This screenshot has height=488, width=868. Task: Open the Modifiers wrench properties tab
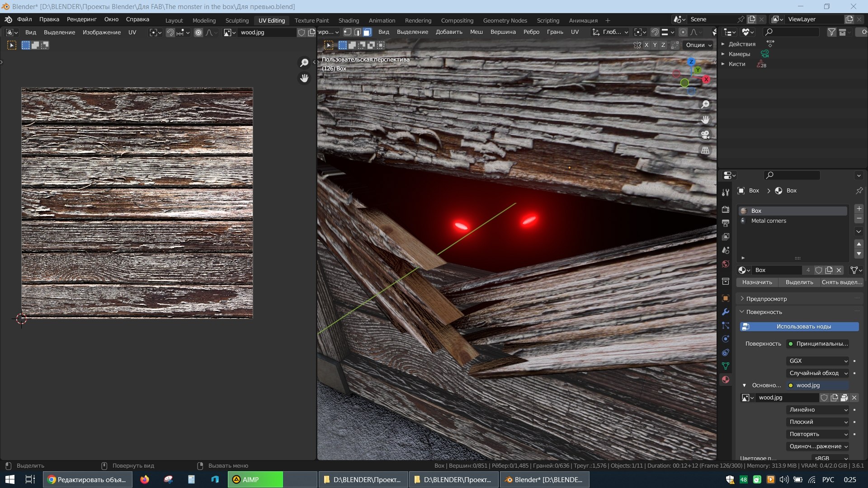(726, 312)
